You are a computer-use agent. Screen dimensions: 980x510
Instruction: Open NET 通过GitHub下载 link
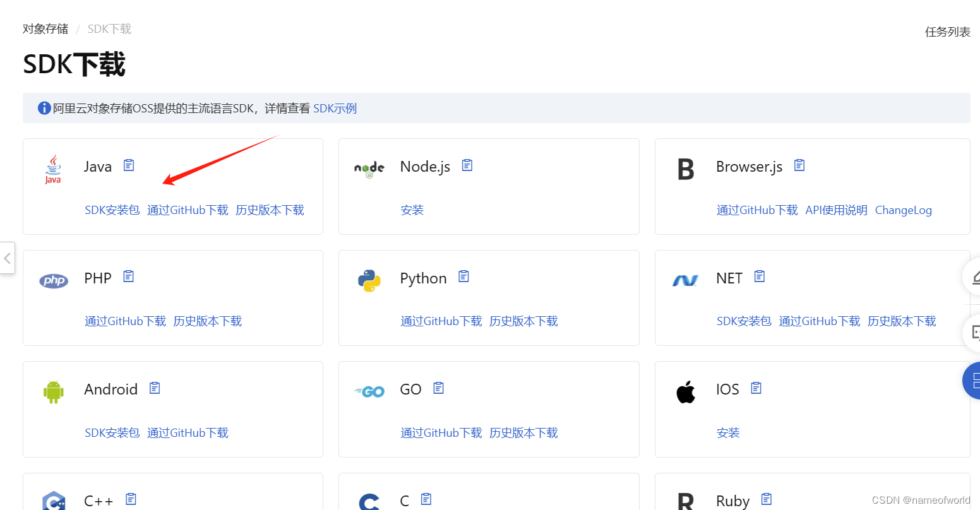(x=820, y=321)
